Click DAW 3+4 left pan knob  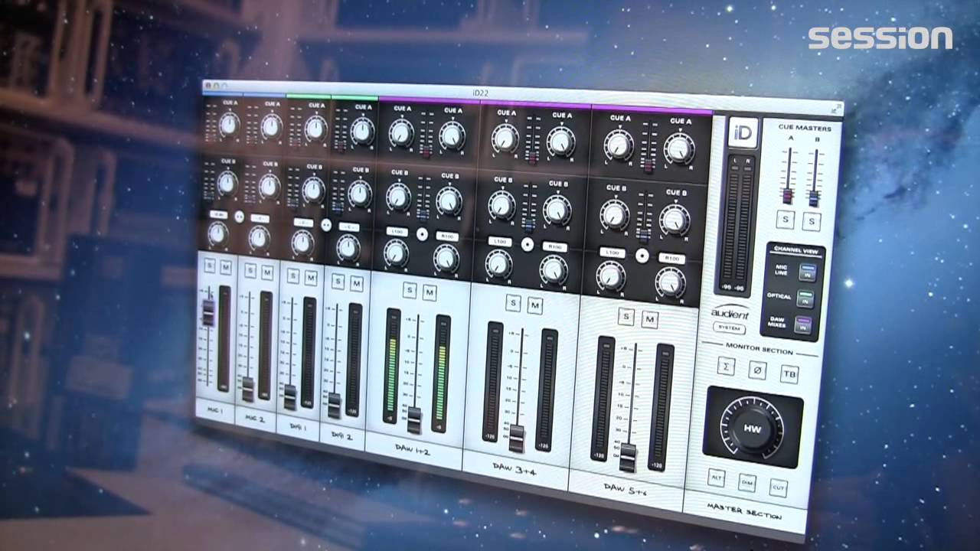tap(498, 264)
